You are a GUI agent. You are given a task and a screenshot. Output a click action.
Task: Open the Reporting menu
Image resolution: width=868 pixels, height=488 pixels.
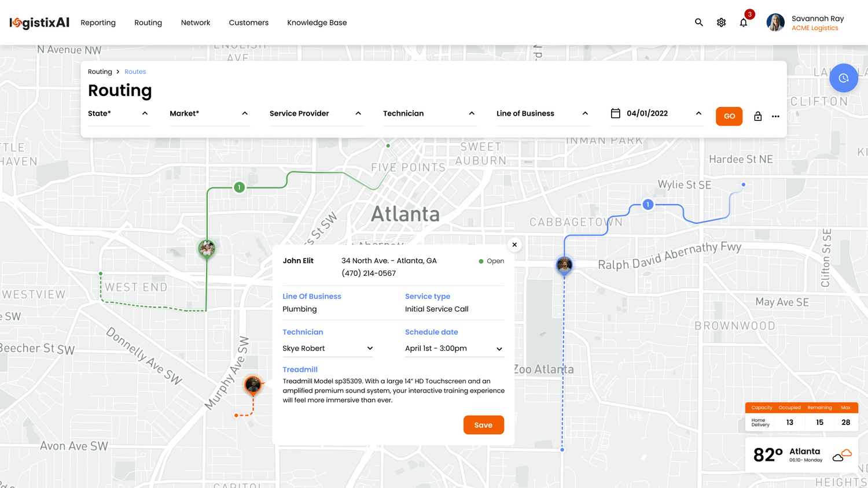pyautogui.click(x=98, y=23)
